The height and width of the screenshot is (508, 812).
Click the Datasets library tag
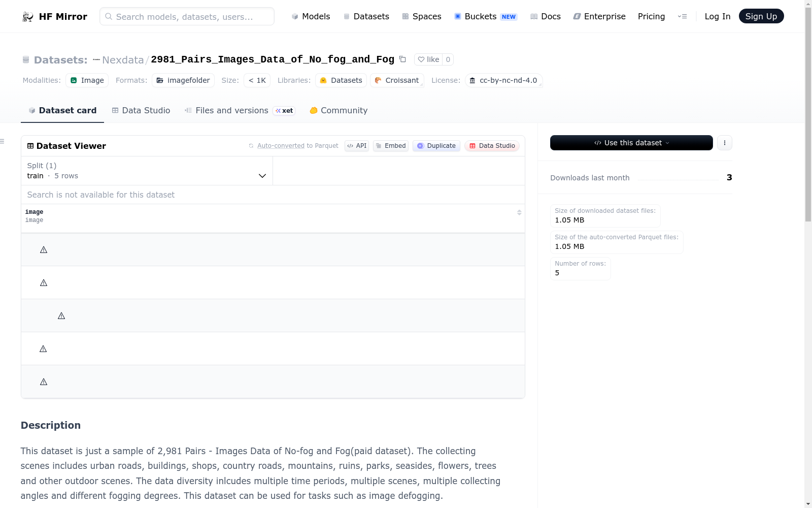[341, 80]
